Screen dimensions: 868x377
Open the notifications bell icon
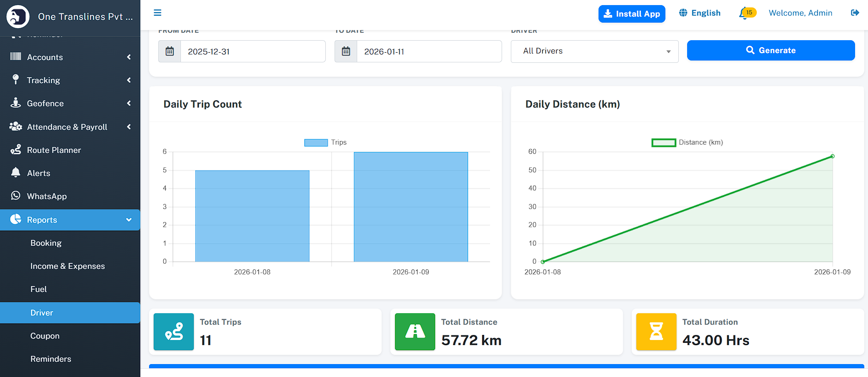click(x=744, y=13)
